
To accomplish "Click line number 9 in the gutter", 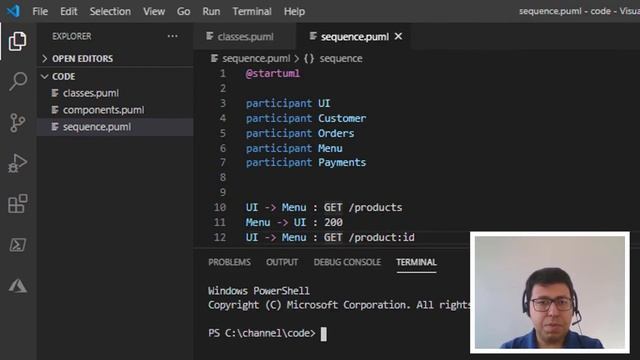I will point(223,192).
